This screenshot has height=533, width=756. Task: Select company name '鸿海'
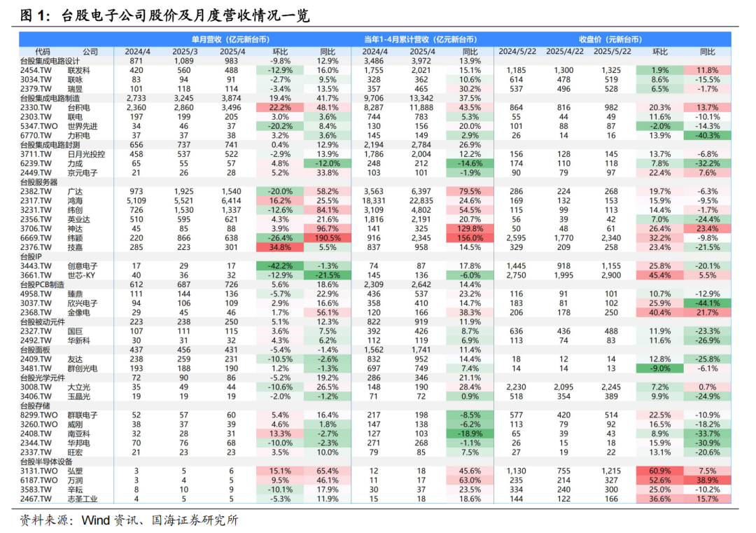pyautogui.click(x=75, y=200)
